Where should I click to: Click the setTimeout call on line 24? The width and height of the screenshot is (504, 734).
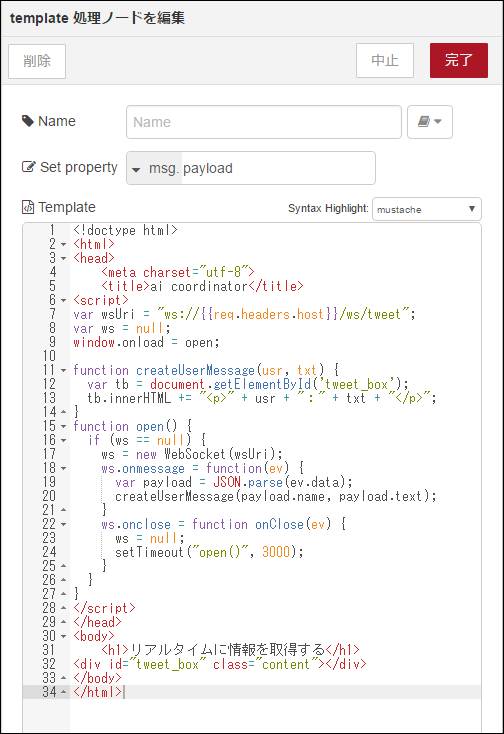(210, 552)
